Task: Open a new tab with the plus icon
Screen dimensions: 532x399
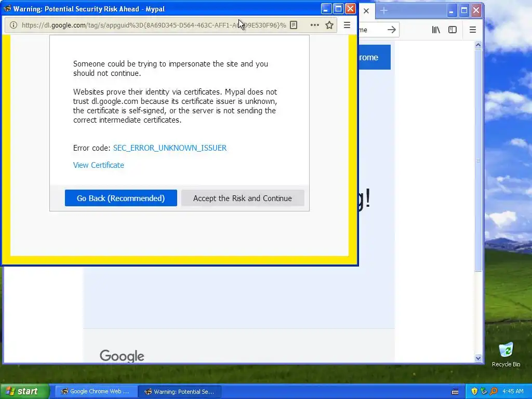Action: coord(384,10)
